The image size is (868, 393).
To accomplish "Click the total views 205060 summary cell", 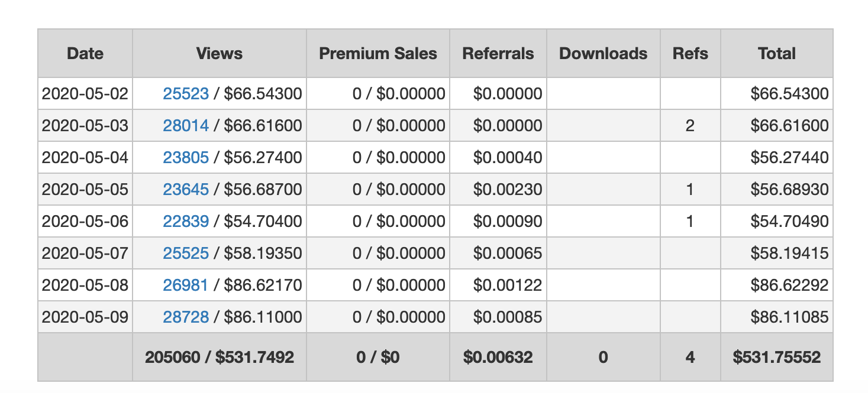I will [220, 358].
